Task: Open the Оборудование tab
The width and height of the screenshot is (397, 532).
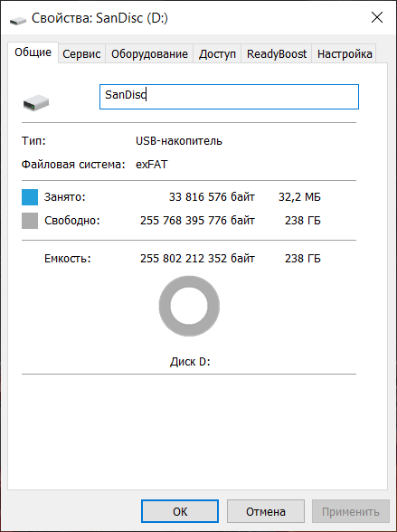Action: (x=149, y=54)
